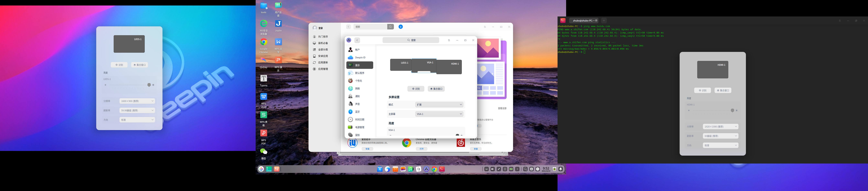
Task: Click download manager icon in app store
Action: pos(401,27)
